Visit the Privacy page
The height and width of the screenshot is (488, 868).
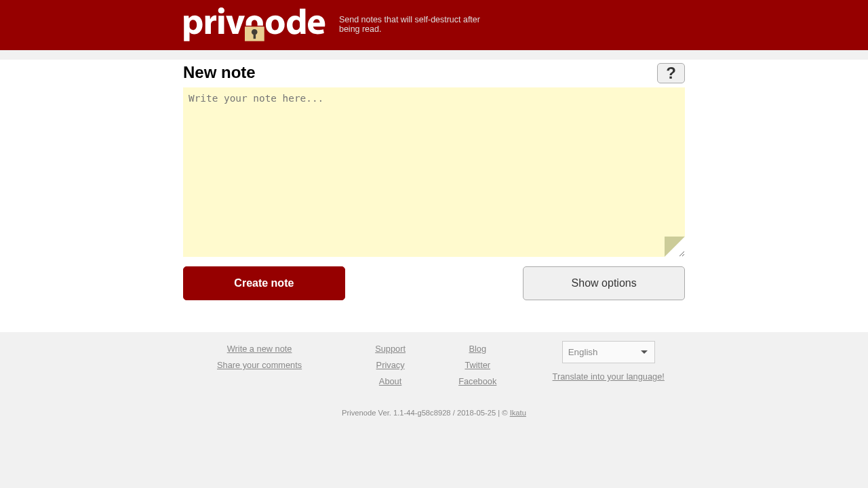tap(390, 365)
